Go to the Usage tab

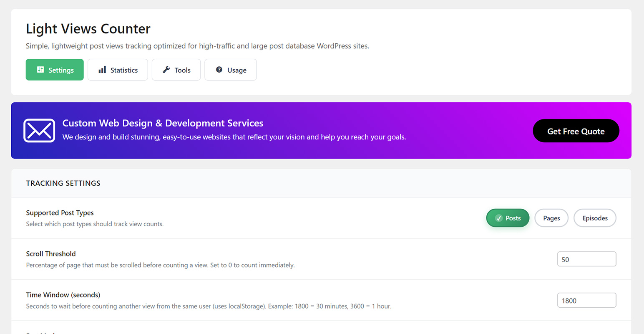tap(230, 70)
